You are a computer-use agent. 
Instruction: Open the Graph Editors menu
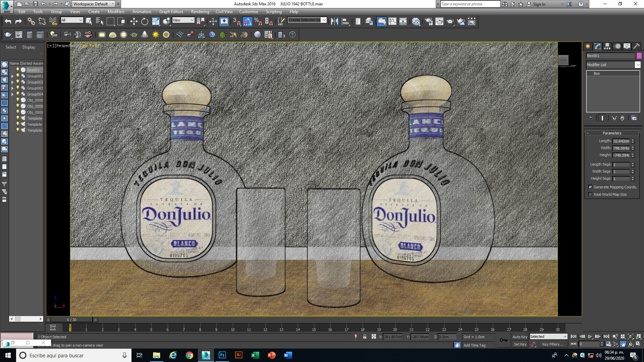(x=171, y=11)
